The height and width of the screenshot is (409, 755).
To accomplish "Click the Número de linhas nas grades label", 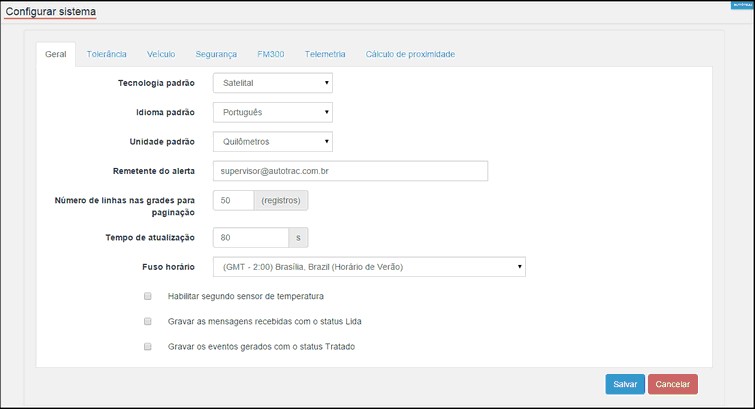I will tap(125, 206).
